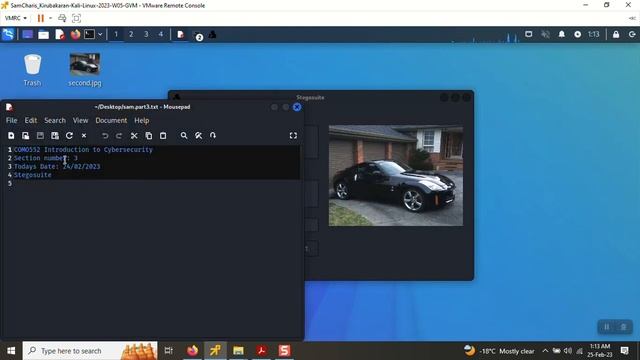Open Windows Task View

[169, 351]
